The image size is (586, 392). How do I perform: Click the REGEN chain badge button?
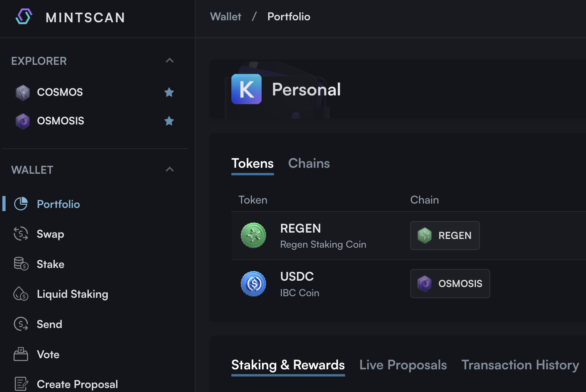[445, 235]
